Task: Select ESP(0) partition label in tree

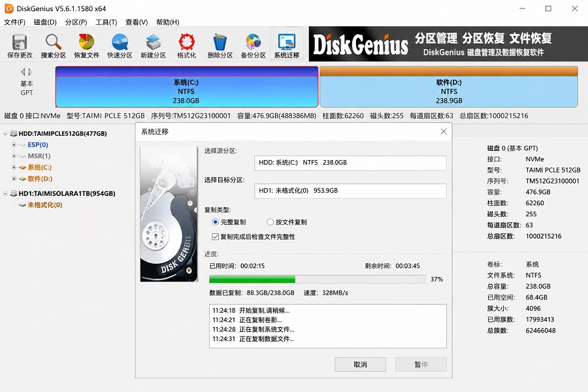Action: pos(38,145)
